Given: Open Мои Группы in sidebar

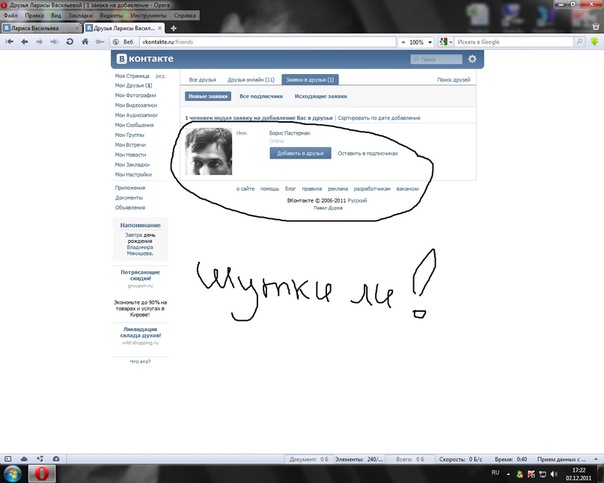Looking at the screenshot, I should pyautogui.click(x=129, y=135).
